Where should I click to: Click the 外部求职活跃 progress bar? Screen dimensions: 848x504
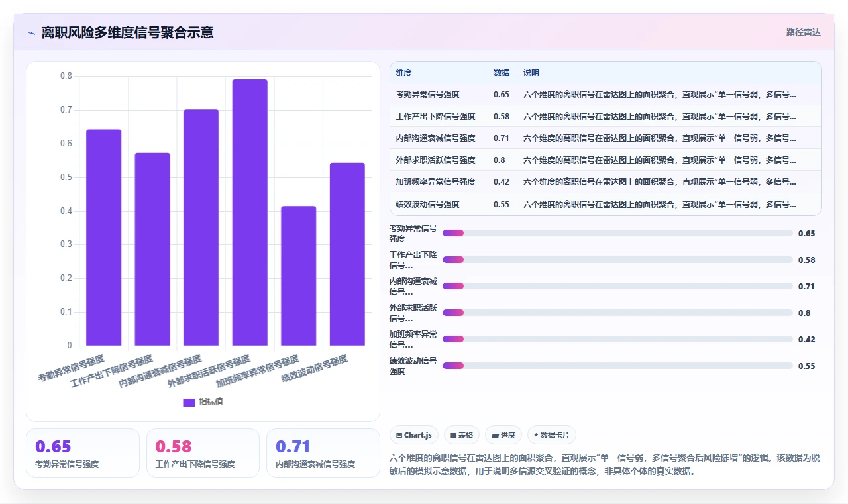(x=617, y=313)
